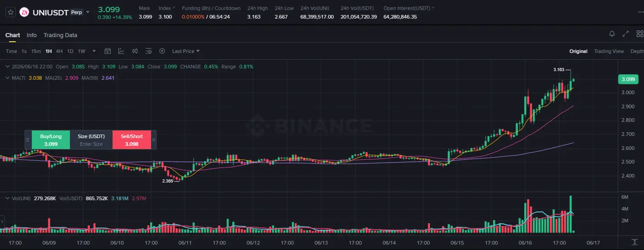644x250 pixels.
Task: Expand more time intervals dropdown arrow
Action: (x=94, y=51)
